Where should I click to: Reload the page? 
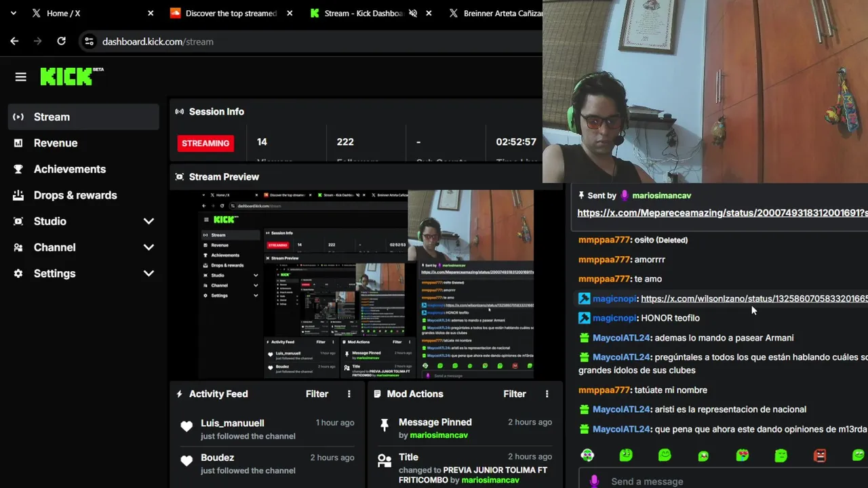[61, 41]
